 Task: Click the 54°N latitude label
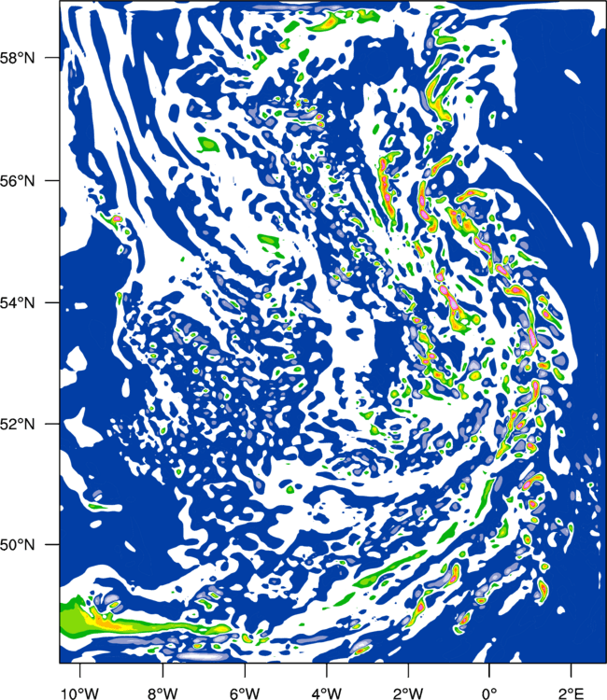[18, 302]
